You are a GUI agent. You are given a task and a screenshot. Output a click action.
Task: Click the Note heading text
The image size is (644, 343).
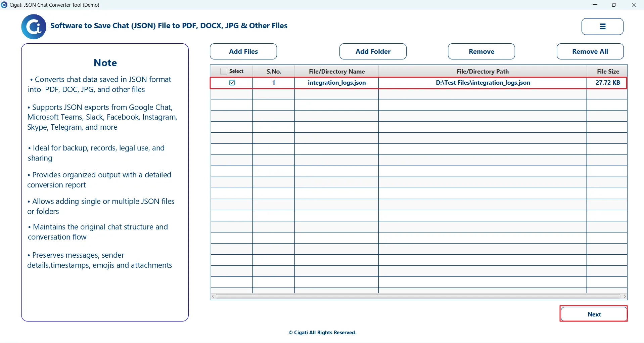(x=105, y=63)
